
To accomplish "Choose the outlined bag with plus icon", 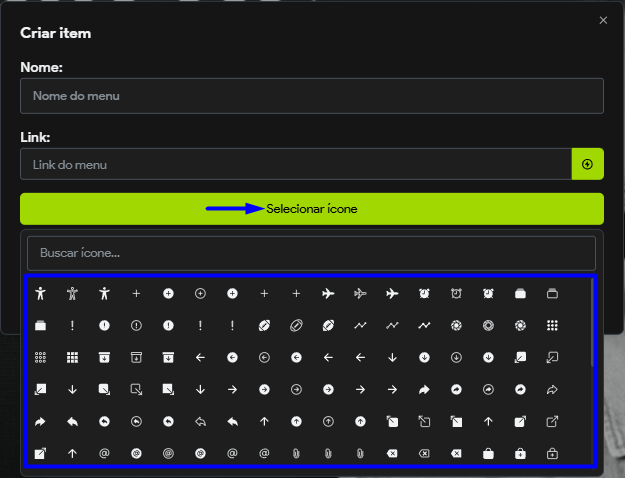I will pyautogui.click(x=552, y=453).
